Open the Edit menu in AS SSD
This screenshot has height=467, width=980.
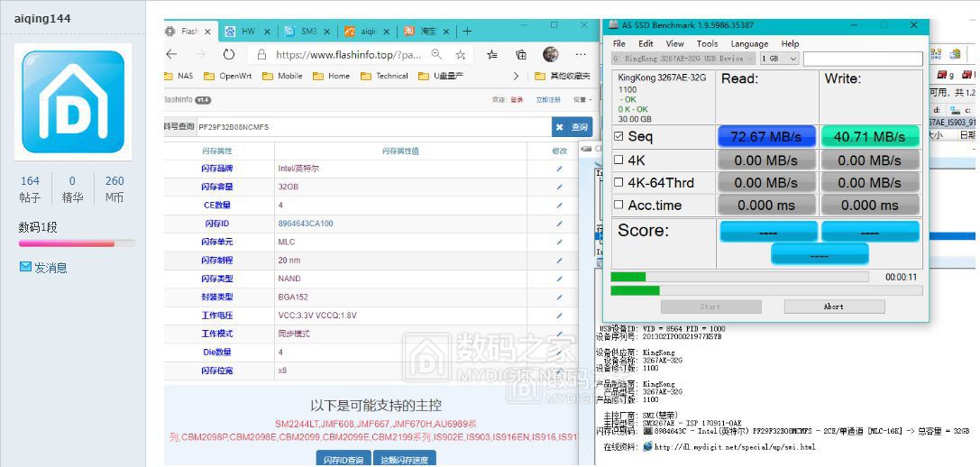coord(646,44)
